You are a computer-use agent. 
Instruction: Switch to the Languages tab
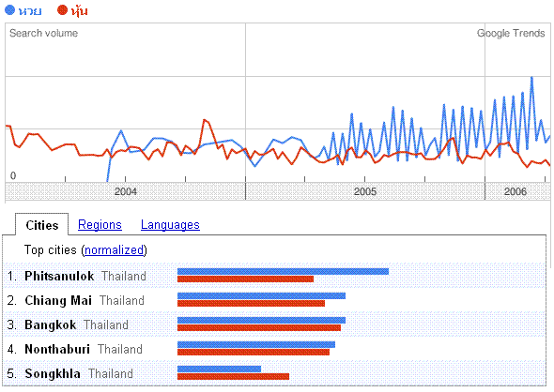point(170,225)
